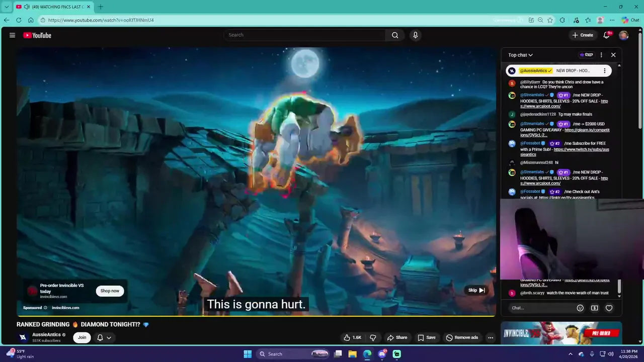
Task: Open Edge favorites list icon
Action: 588,20
